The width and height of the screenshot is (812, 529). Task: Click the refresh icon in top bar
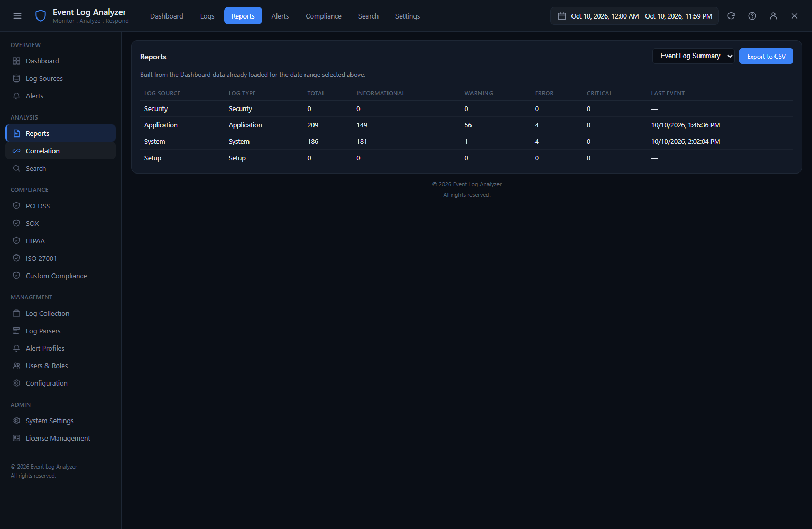coord(731,16)
